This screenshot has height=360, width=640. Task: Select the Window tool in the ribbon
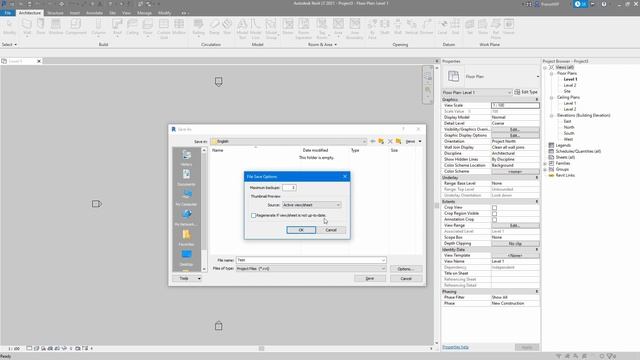coord(56,27)
